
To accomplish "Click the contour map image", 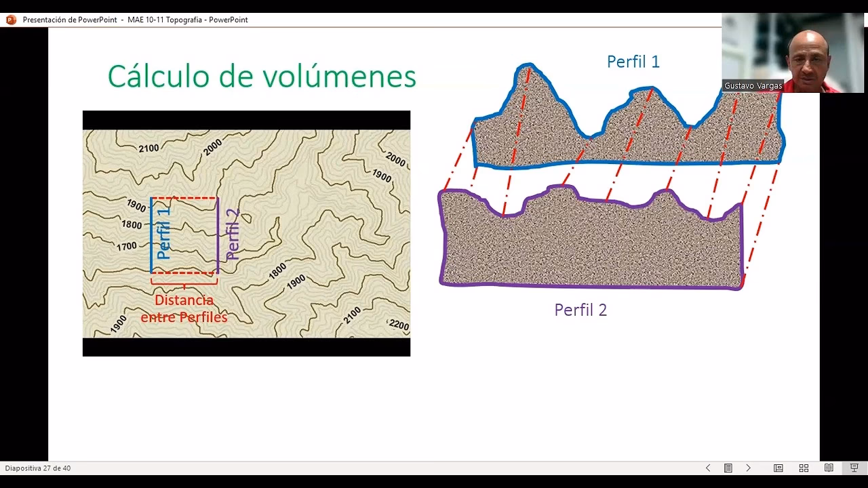I will 246,234.
